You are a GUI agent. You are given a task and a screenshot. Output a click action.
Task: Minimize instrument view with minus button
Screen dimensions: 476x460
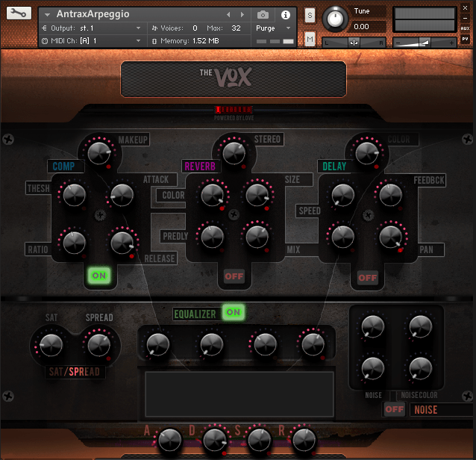coord(465,18)
